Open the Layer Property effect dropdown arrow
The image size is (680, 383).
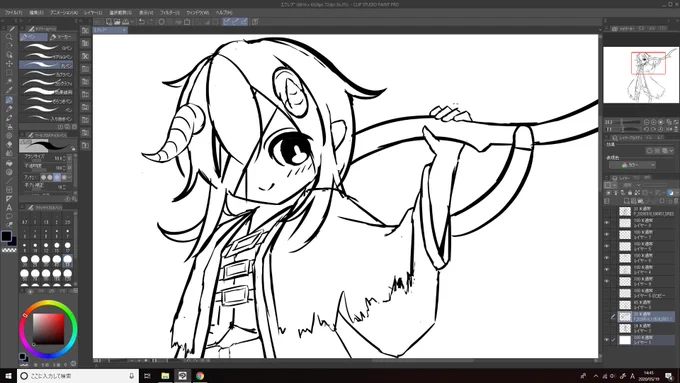(672, 151)
